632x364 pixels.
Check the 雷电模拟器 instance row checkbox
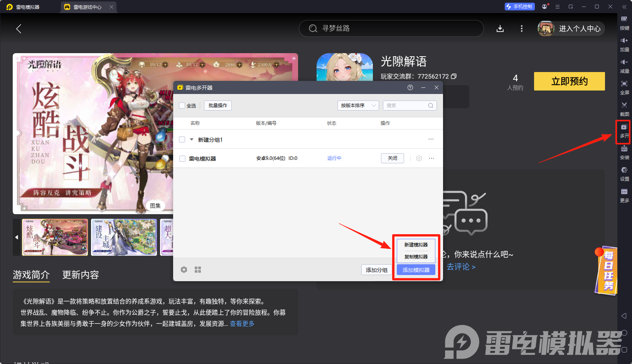coord(182,158)
